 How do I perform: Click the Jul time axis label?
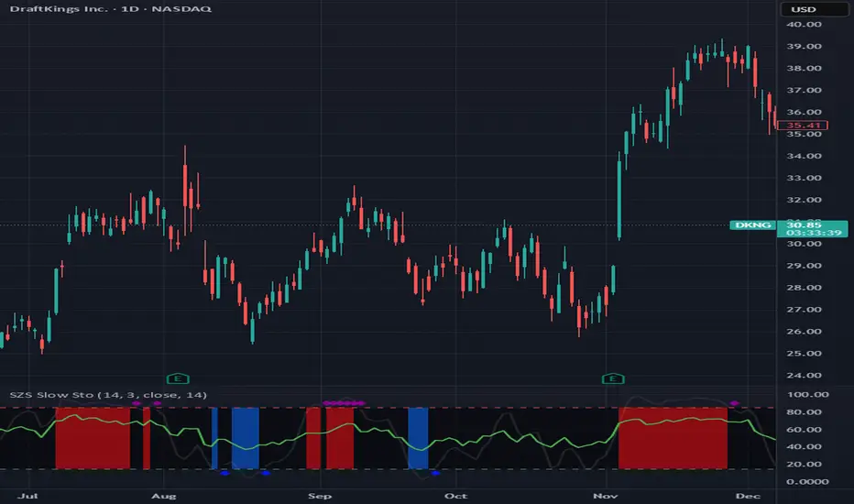point(27,496)
